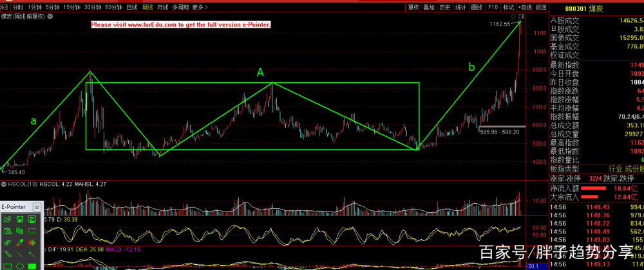Select the color picker eyedropper tool
Screen dimensions: 644x270
coord(20,242)
